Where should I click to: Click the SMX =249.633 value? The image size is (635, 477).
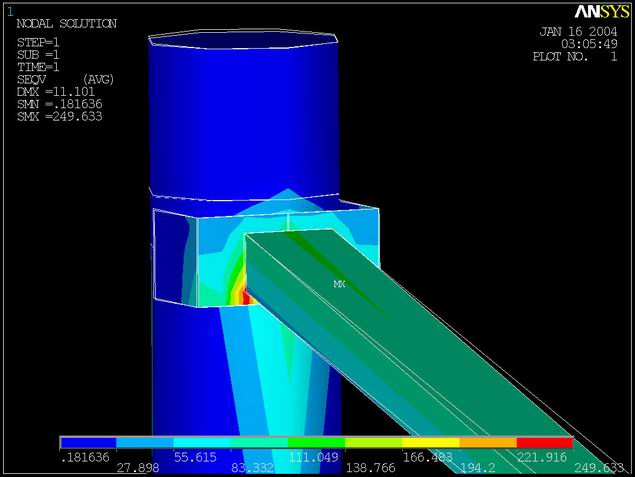click(60, 117)
